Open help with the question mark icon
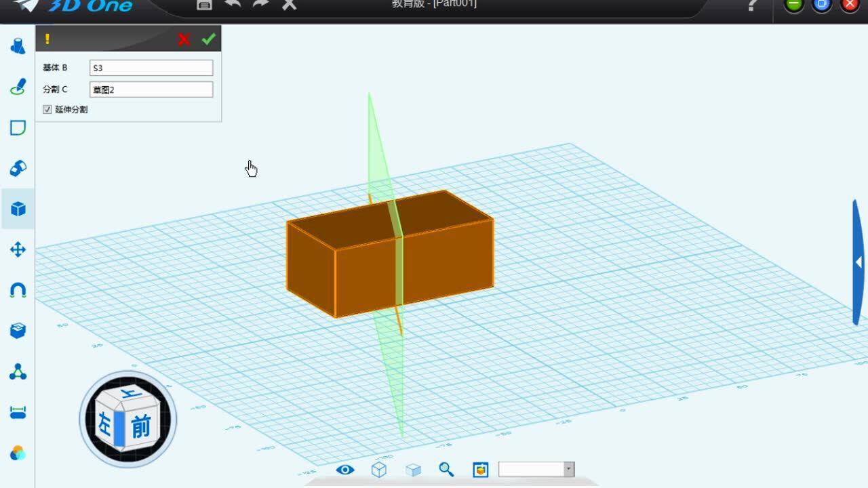This screenshot has width=868, height=488. coord(751,5)
